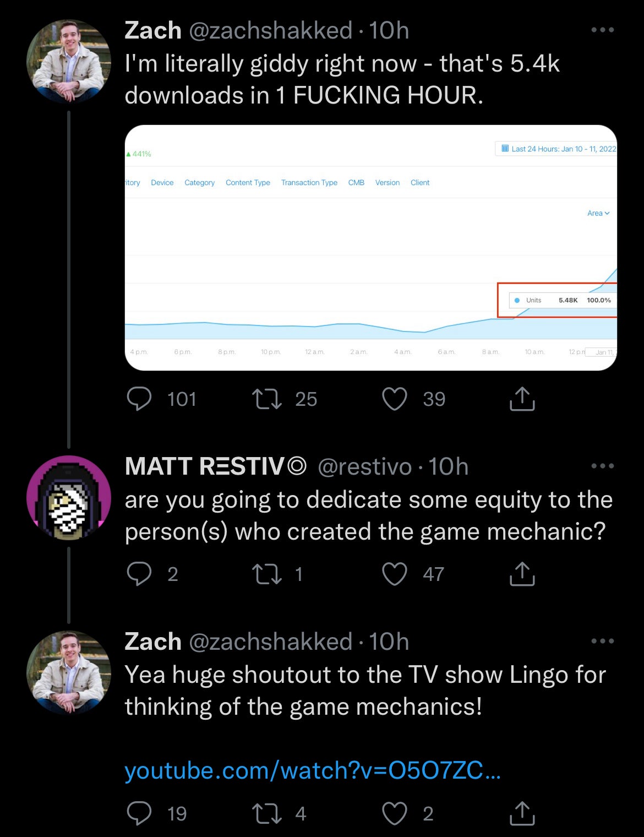View Matt Restivo's pixel avatar profile
The width and height of the screenshot is (644, 837).
69,498
